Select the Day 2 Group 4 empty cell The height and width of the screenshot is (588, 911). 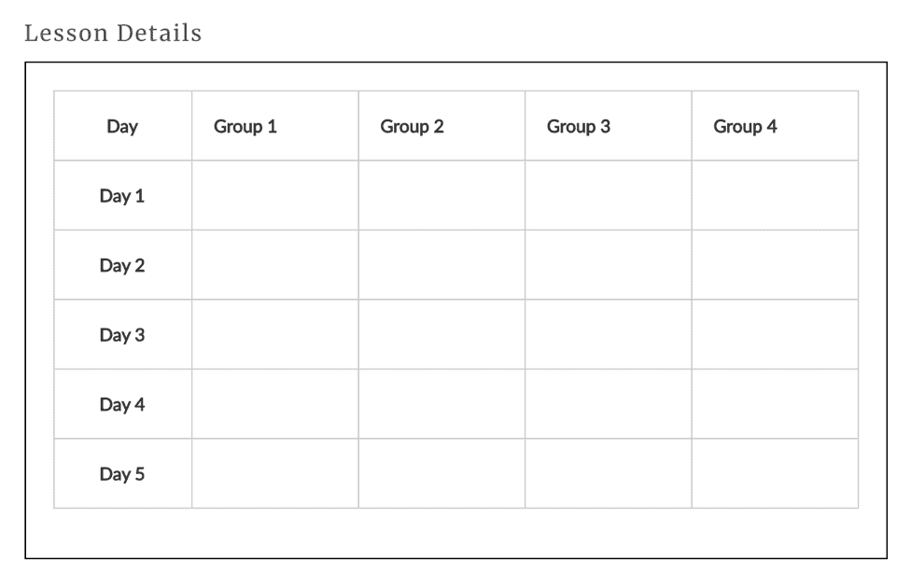(x=775, y=265)
